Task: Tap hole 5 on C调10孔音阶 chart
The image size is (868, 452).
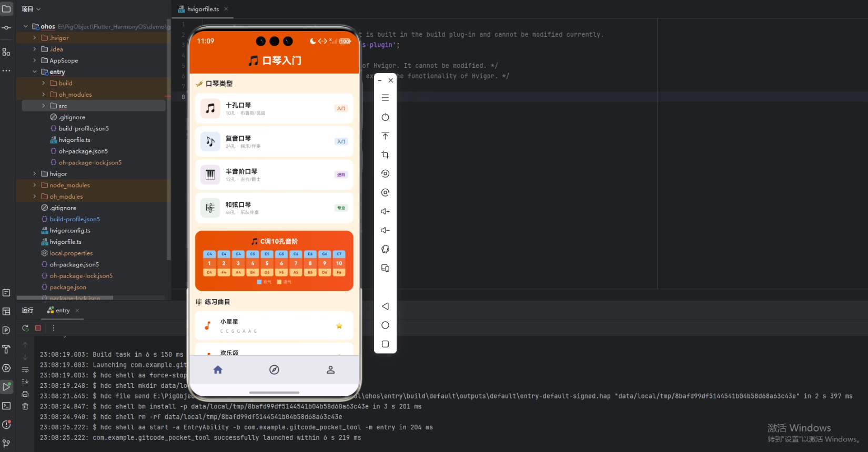Action: coord(267,263)
